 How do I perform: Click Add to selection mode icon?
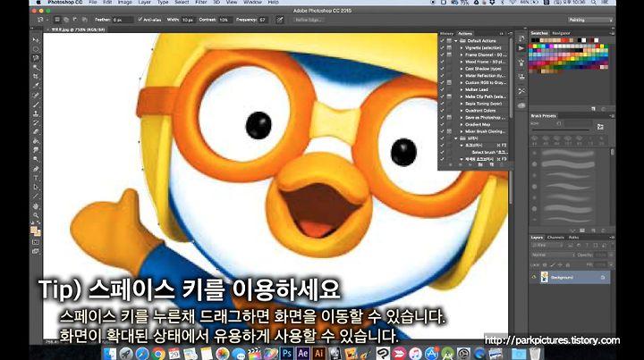[x=65, y=20]
